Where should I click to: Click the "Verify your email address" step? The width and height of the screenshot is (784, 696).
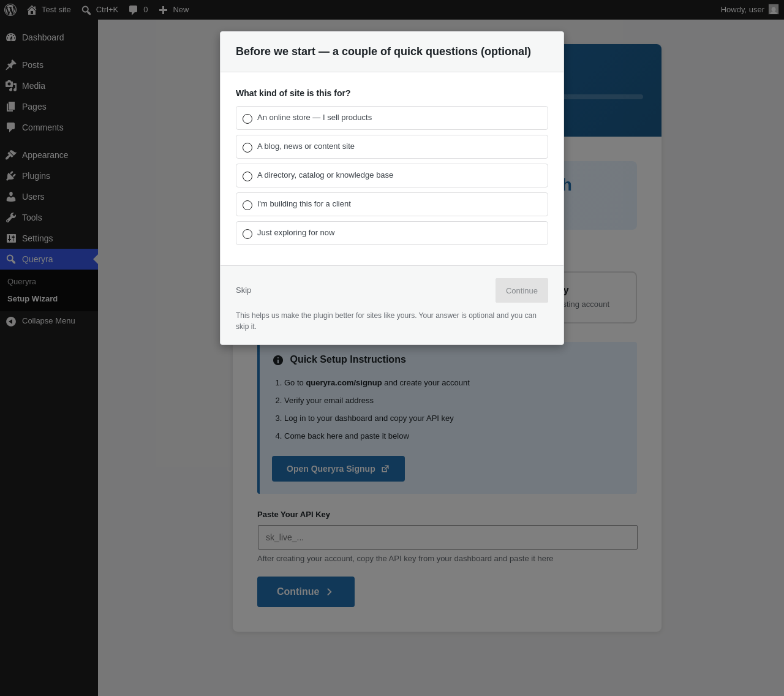329,401
